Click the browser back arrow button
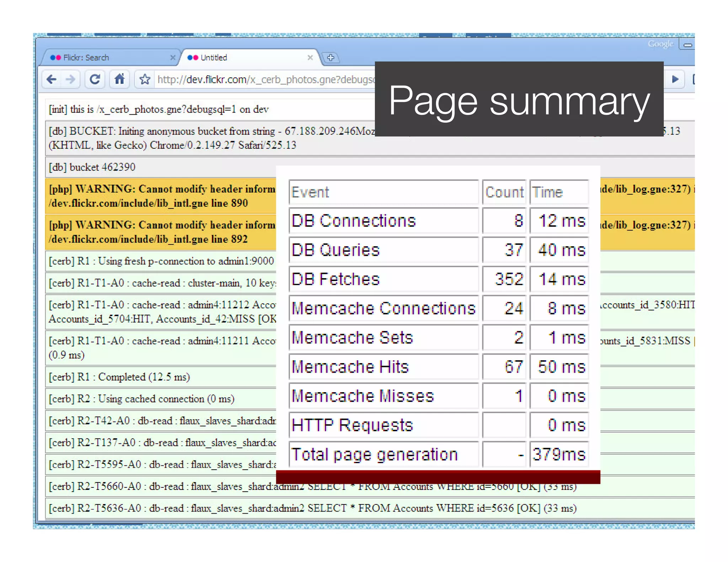 (x=52, y=79)
